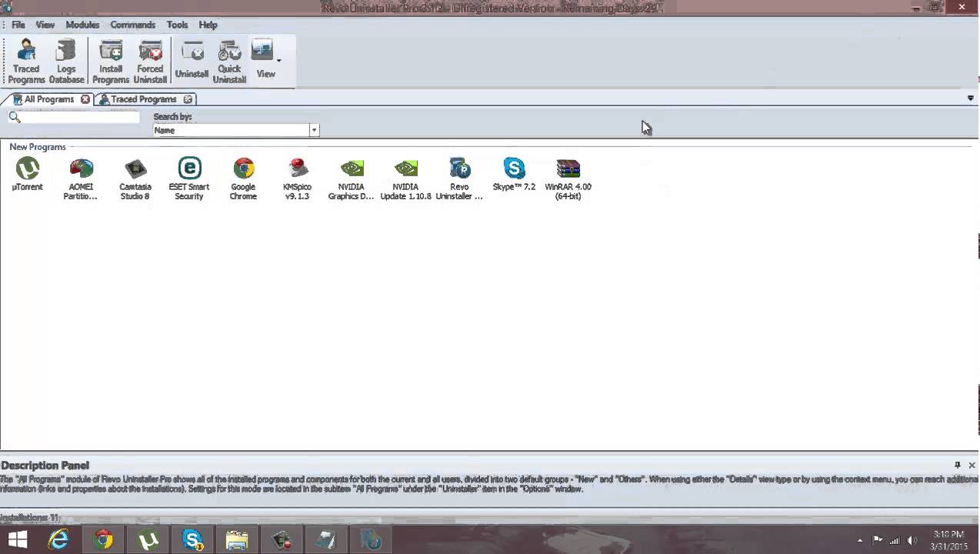
Task: Click the taskbar volume icon
Action: pyautogui.click(x=912, y=541)
